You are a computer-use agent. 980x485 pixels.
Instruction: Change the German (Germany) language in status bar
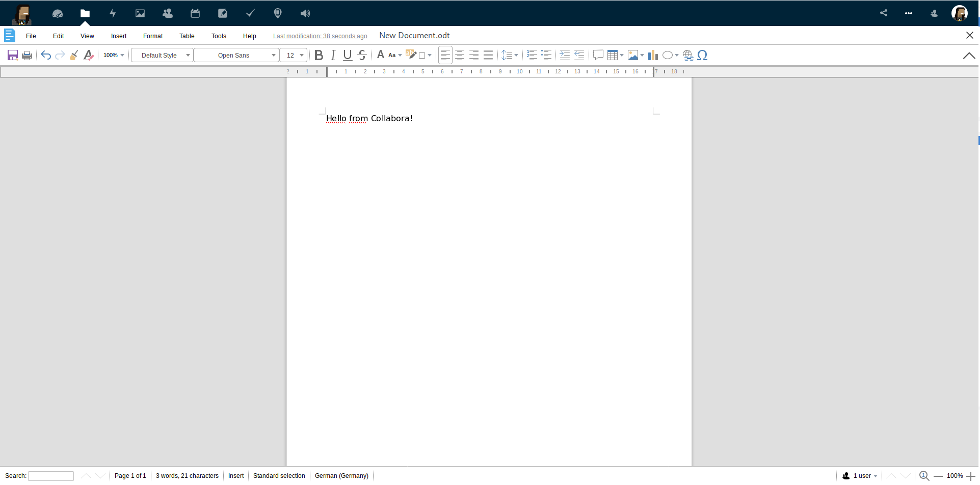(341, 476)
